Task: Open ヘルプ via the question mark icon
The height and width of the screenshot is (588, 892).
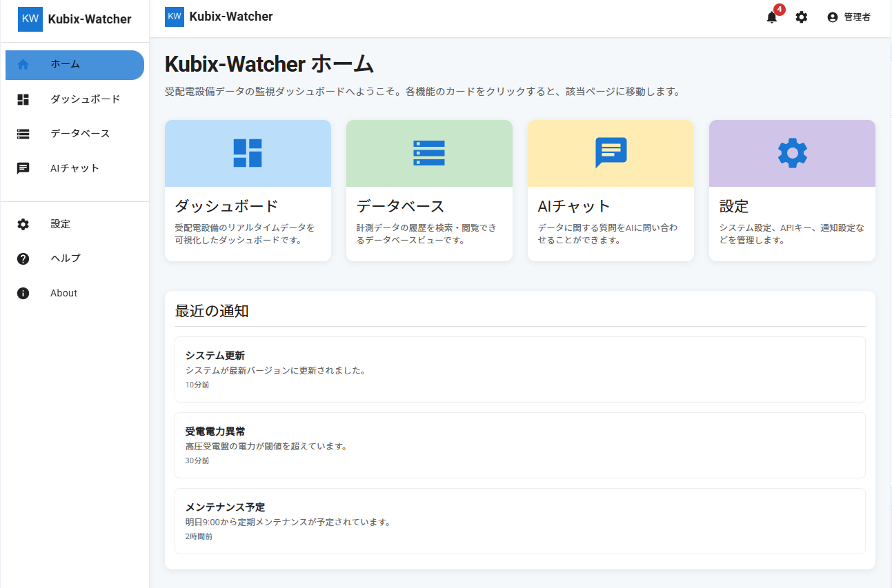Action: (23, 258)
